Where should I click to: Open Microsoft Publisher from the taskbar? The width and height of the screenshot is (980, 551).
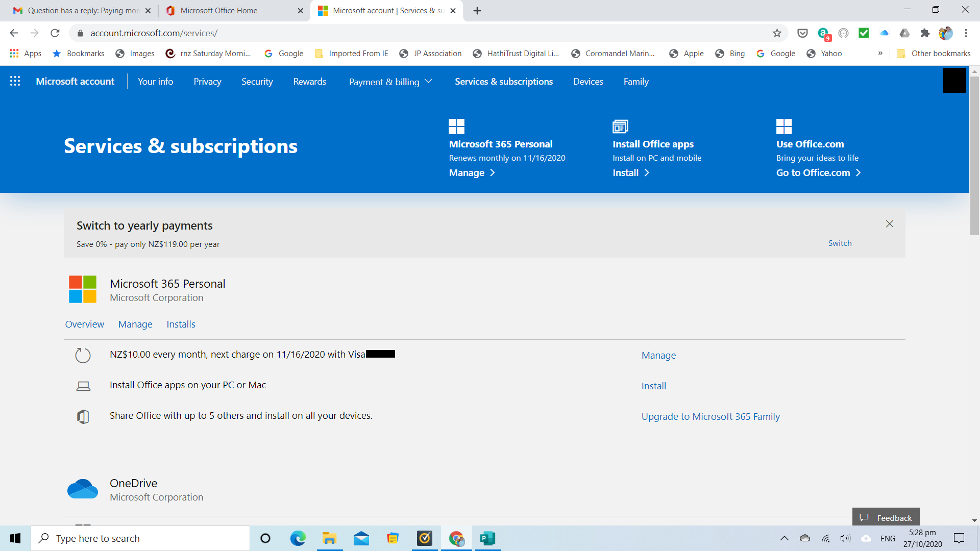(x=488, y=538)
